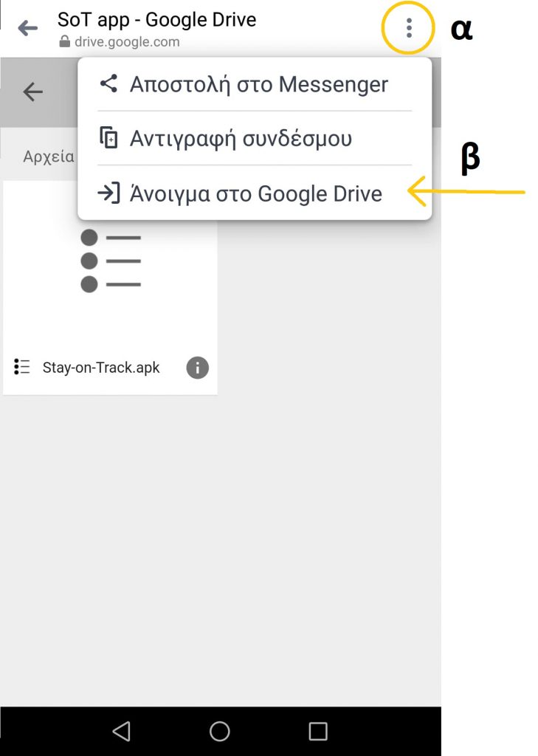The width and height of the screenshot is (538, 756).
Task: Tap the browser back arrow beside the title
Action: click(28, 28)
